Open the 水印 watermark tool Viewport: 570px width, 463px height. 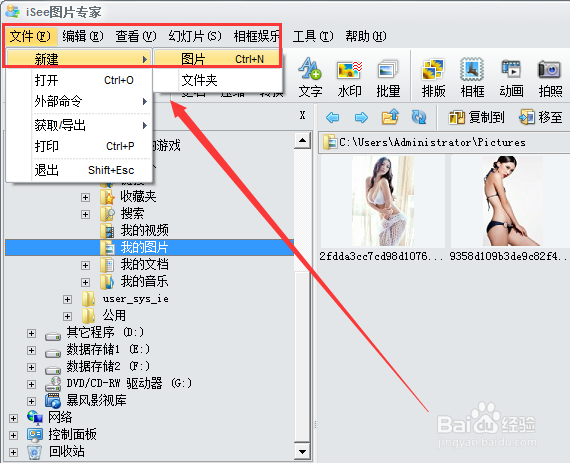click(349, 77)
